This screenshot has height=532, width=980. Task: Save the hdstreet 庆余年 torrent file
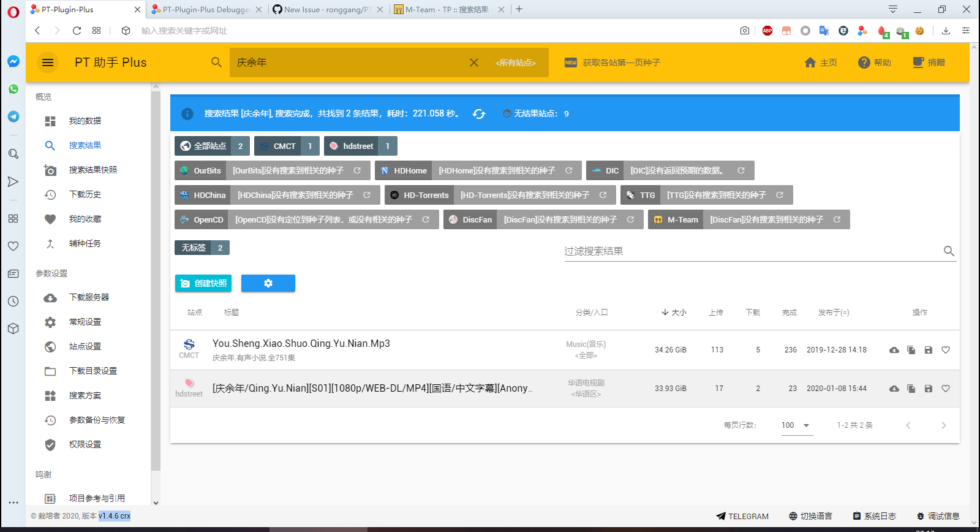click(x=929, y=389)
